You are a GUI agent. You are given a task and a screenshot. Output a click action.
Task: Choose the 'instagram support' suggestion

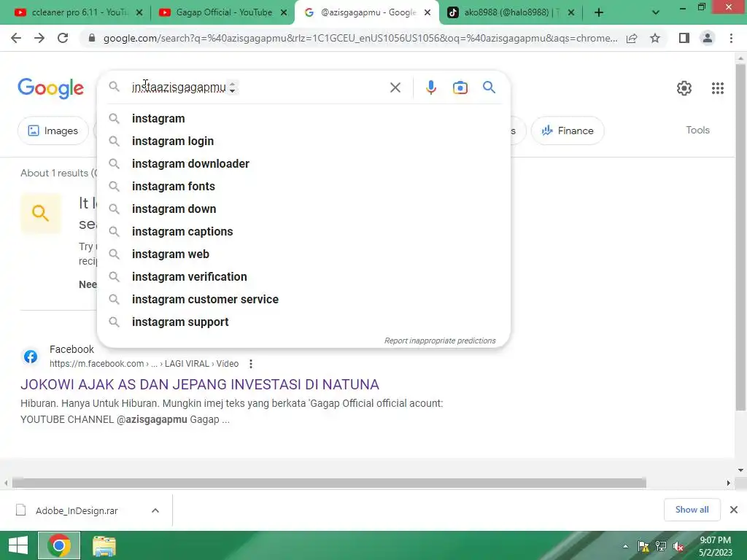304,322
